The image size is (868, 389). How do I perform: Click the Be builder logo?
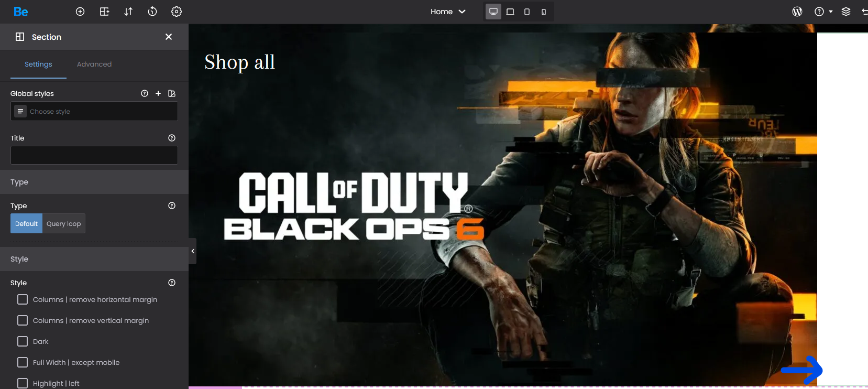coord(21,12)
